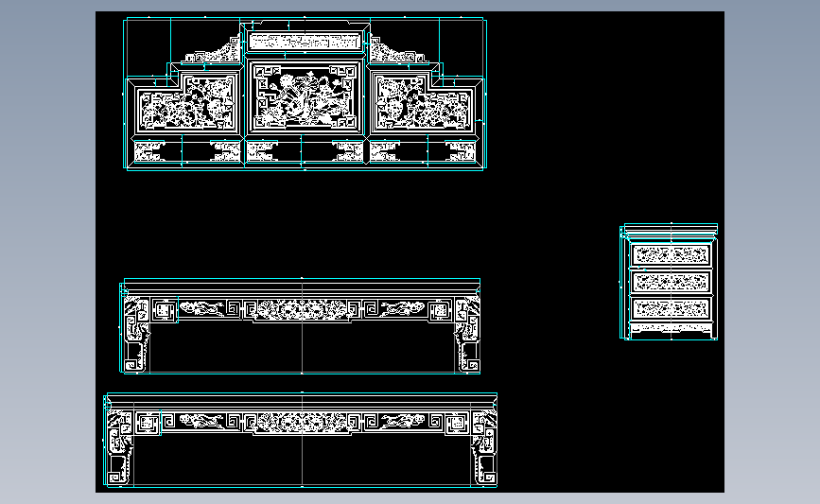Select the right leg of the middle bed frame
This screenshot has height=504, width=820.
coord(467,335)
